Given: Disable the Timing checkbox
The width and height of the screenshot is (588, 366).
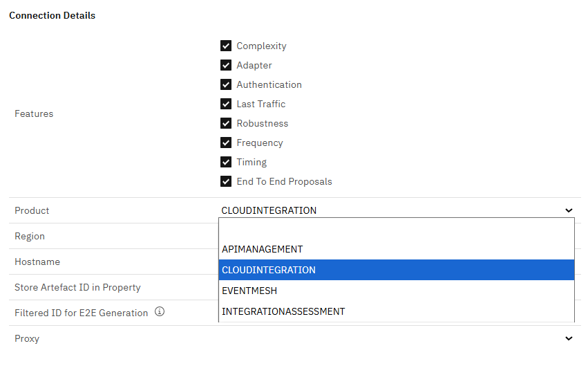Looking at the screenshot, I should coord(225,163).
